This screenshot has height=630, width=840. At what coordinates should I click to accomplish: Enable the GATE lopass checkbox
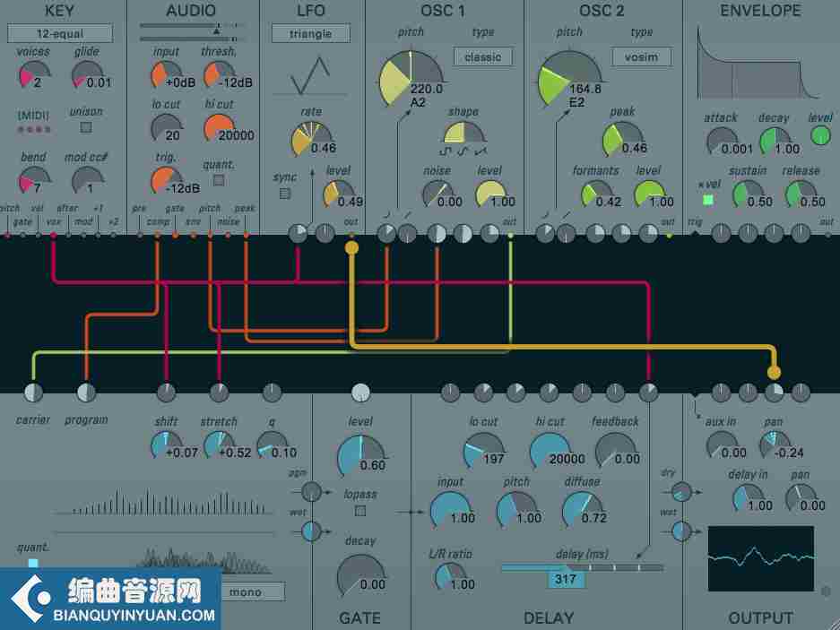click(x=360, y=511)
